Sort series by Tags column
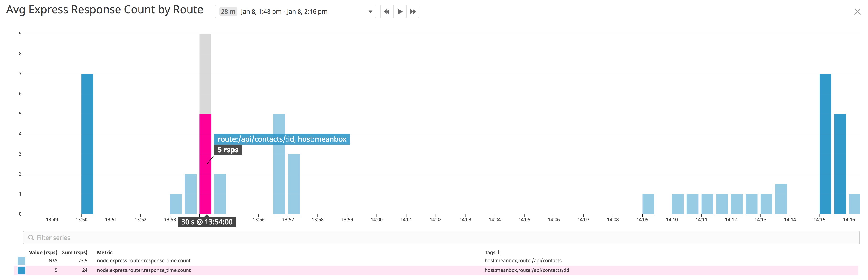Image resolution: width=868 pixels, height=280 pixels. (492, 252)
